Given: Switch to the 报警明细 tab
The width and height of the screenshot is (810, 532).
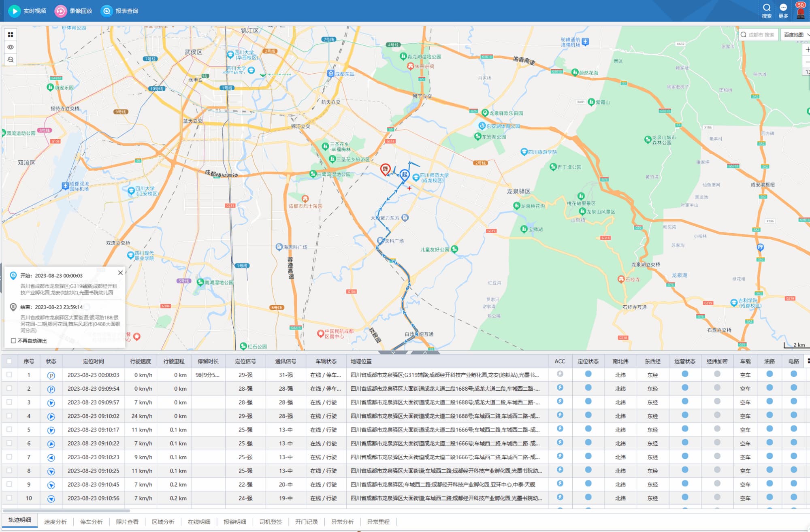Looking at the screenshot, I should [x=234, y=521].
